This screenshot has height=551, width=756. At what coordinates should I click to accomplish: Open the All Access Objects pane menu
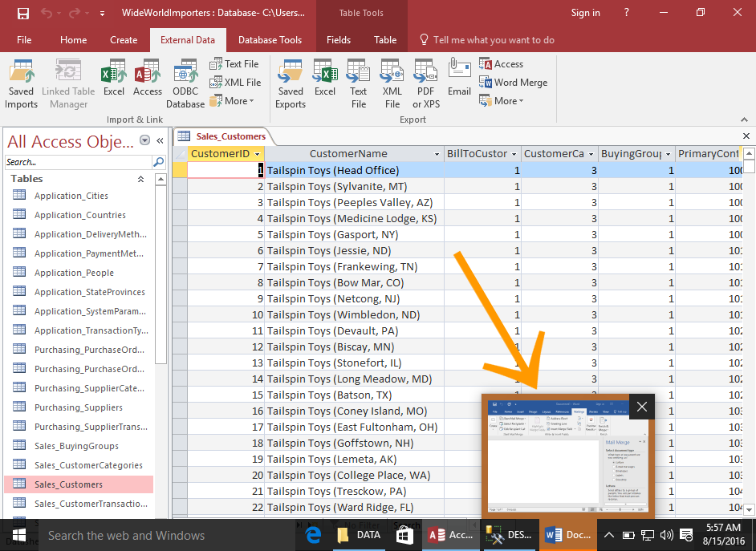tap(144, 140)
